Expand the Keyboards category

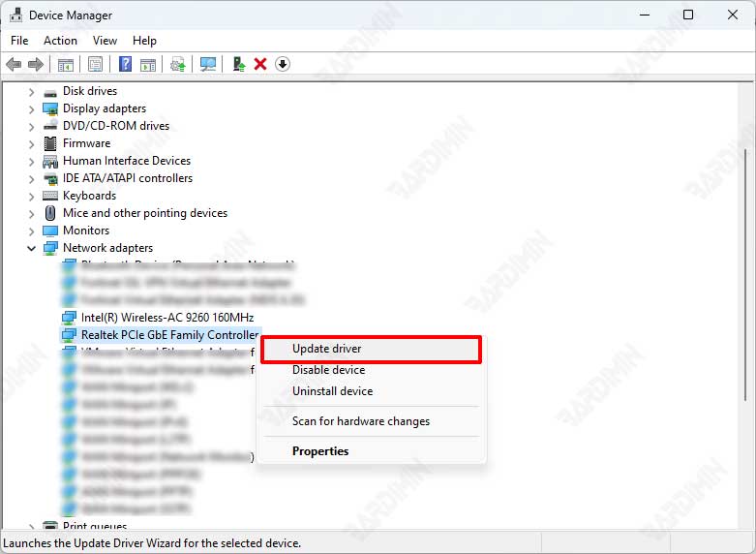point(31,197)
